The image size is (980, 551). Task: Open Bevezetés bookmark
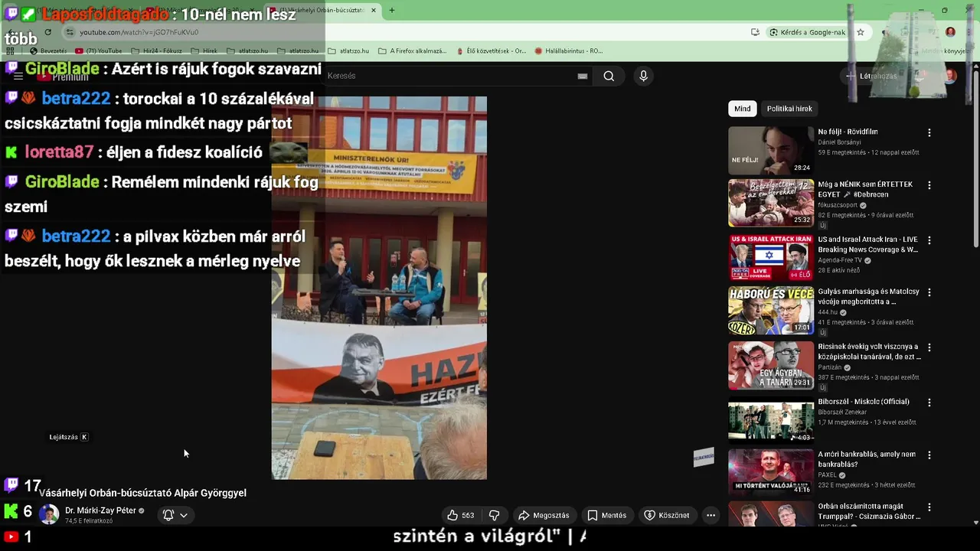coord(48,51)
